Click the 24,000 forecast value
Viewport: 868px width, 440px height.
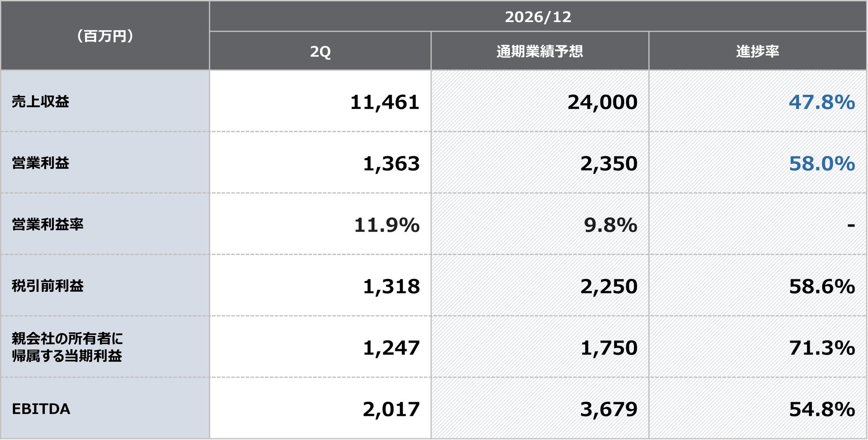click(602, 102)
